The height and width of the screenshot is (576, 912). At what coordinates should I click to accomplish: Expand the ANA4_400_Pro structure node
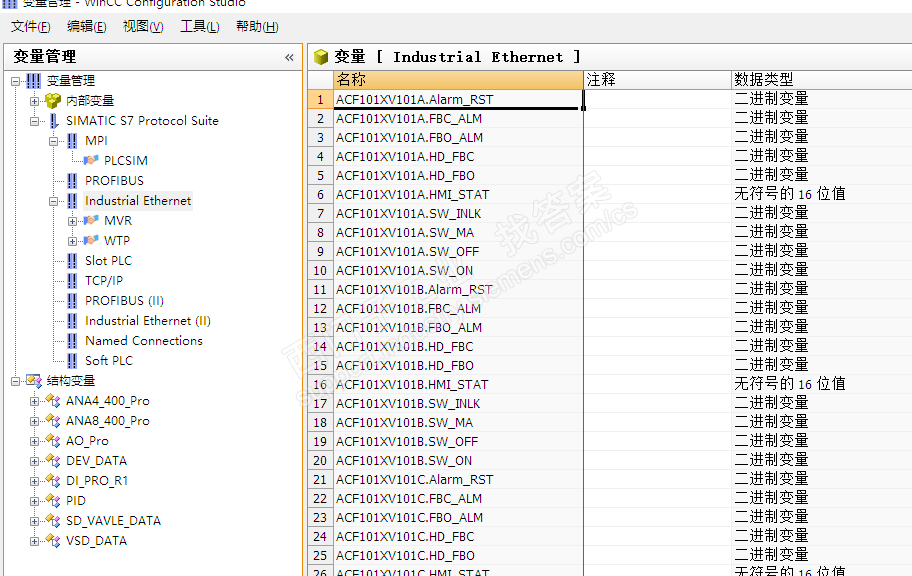[34, 401]
